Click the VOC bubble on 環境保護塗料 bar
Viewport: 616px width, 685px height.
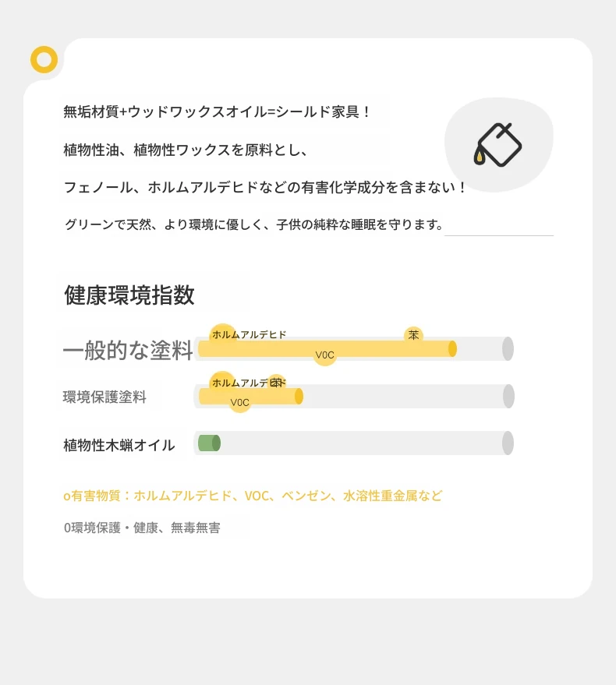tap(239, 402)
